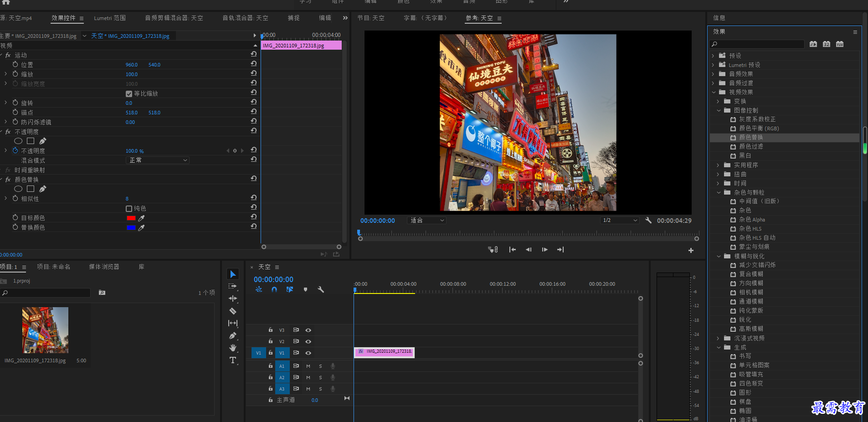The height and width of the screenshot is (422, 868).
Task: Select the 黑白 effect
Action: 745,155
